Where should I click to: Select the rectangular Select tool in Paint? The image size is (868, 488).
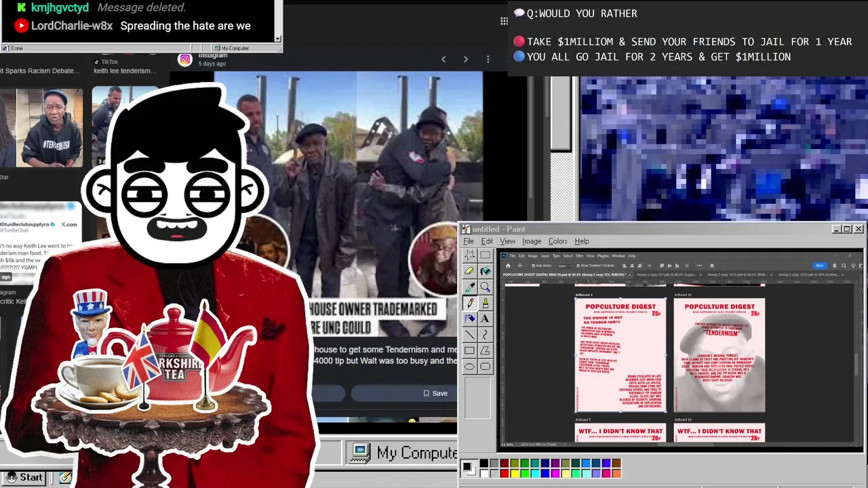coord(485,255)
